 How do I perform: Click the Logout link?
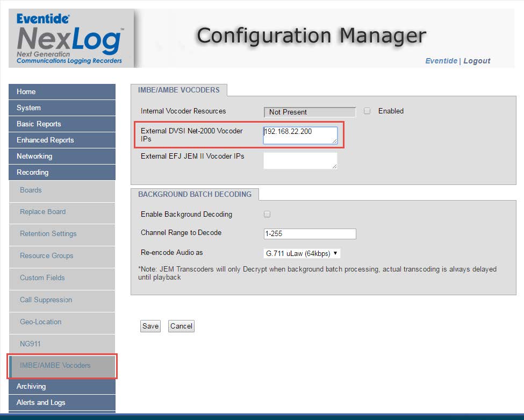click(477, 61)
